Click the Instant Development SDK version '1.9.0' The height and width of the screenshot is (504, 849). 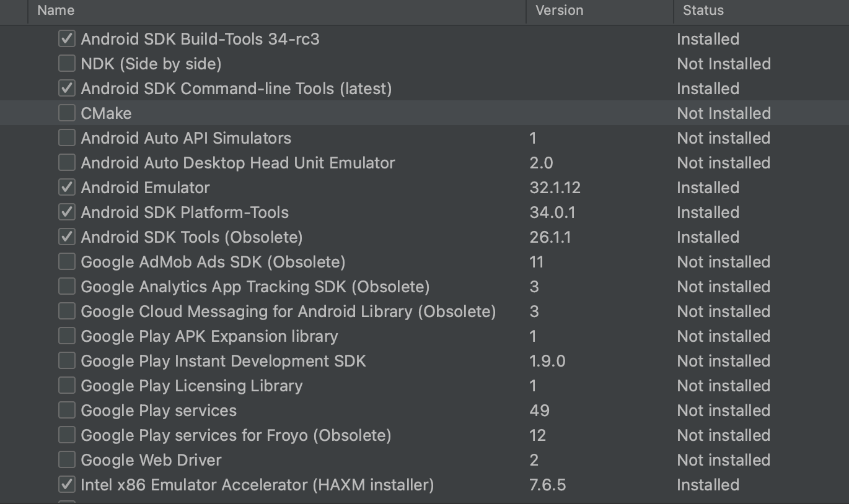coord(548,361)
